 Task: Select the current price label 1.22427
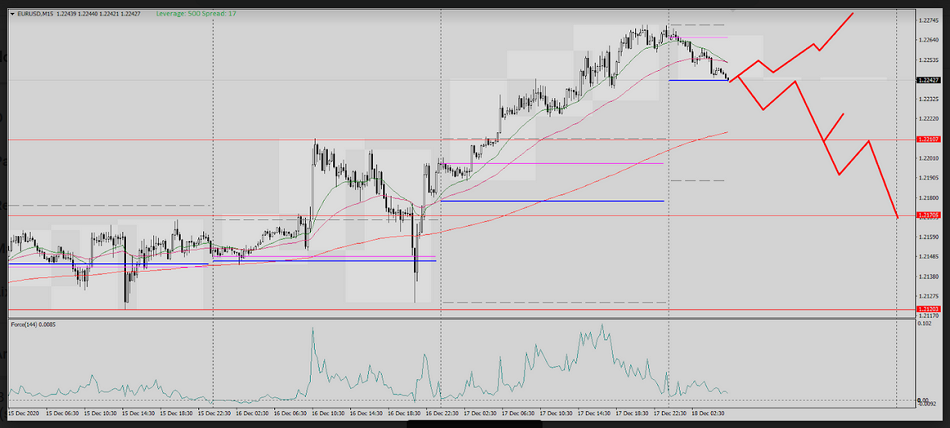pos(929,80)
